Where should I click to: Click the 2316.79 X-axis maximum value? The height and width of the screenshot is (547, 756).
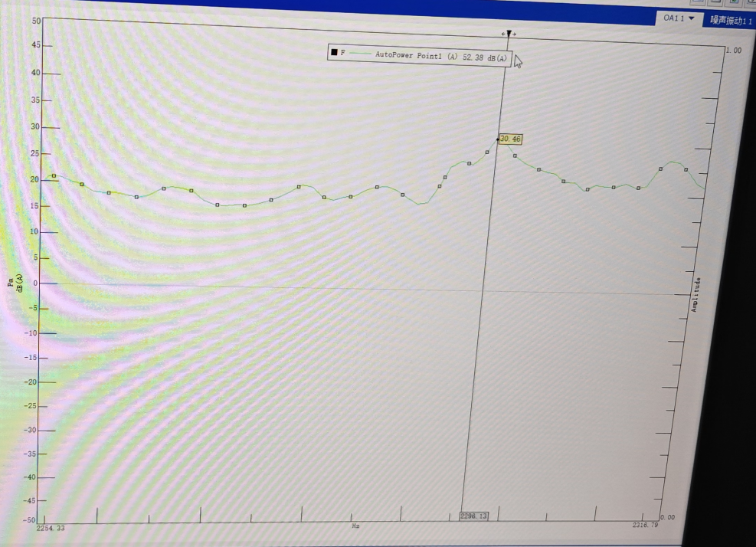[x=645, y=524]
